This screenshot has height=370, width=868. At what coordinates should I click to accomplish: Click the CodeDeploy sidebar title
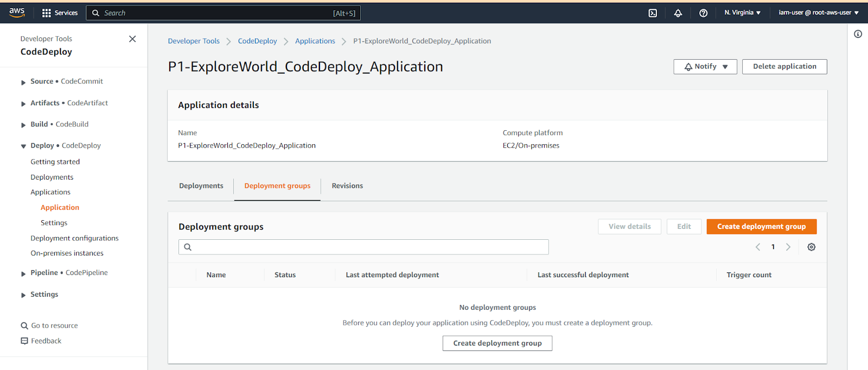tap(46, 52)
